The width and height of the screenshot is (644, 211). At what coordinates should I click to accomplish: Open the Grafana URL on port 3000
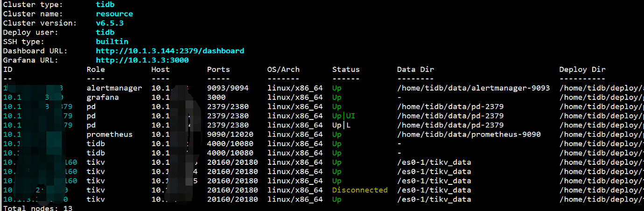point(142,60)
